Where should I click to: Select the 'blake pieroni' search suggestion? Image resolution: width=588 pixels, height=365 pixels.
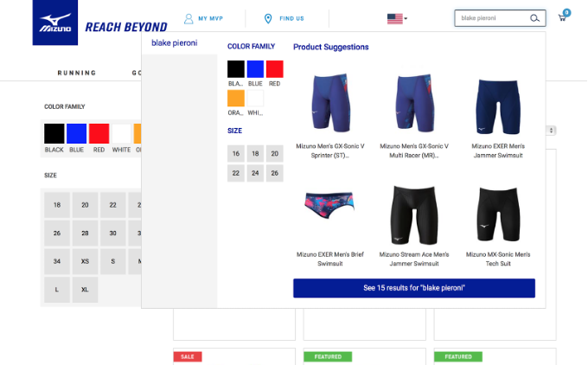click(175, 43)
